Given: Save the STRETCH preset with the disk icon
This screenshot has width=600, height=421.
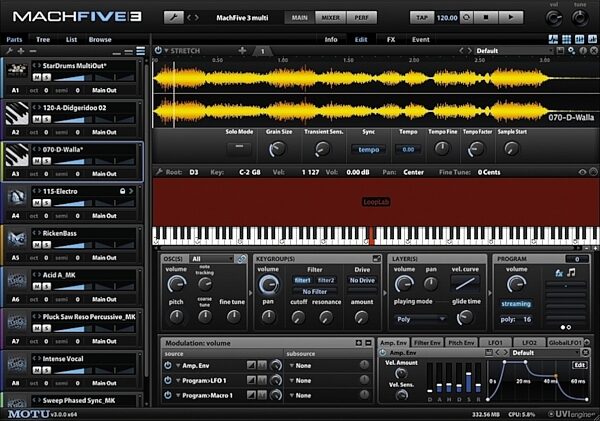Looking at the screenshot, I should tap(560, 51).
